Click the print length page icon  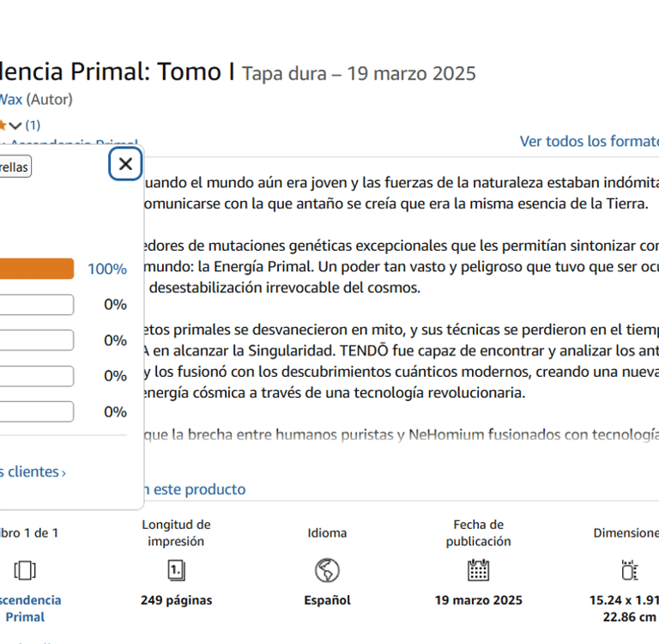tap(176, 570)
